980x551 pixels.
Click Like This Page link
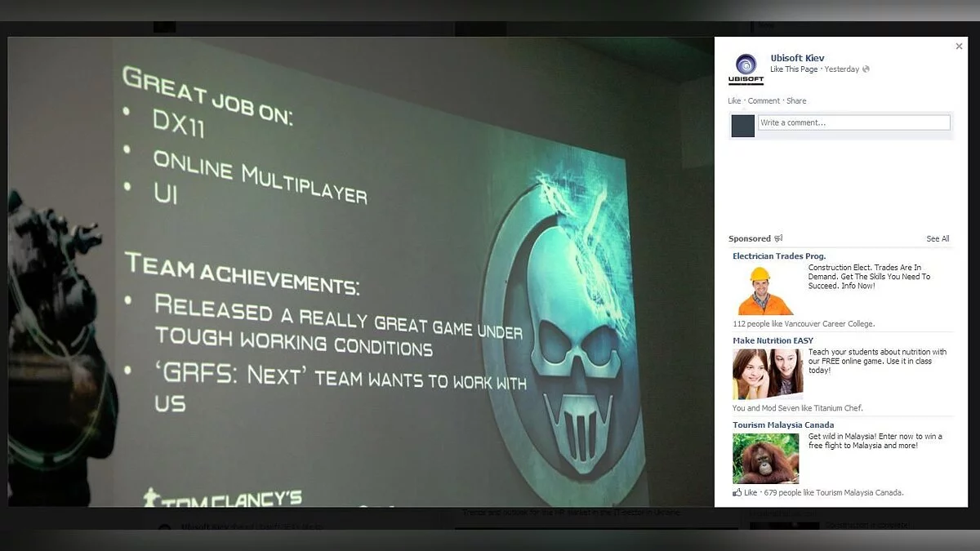[794, 69]
